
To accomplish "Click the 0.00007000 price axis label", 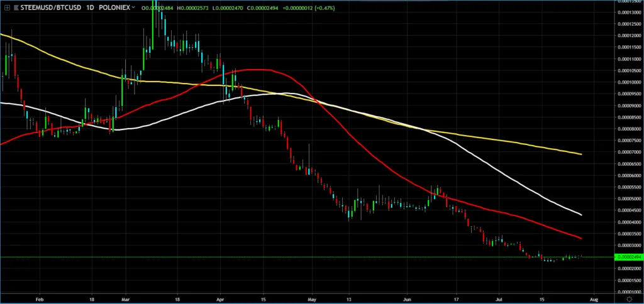I will (629, 152).
